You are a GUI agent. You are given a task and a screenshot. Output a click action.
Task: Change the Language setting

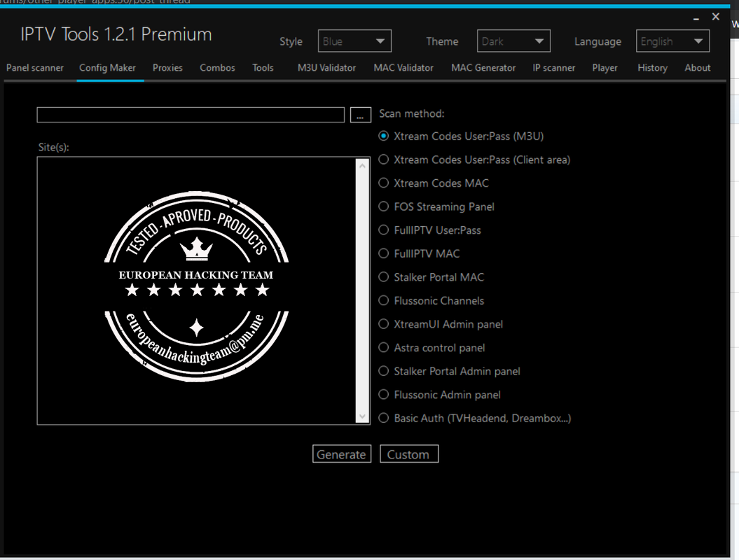(x=672, y=41)
